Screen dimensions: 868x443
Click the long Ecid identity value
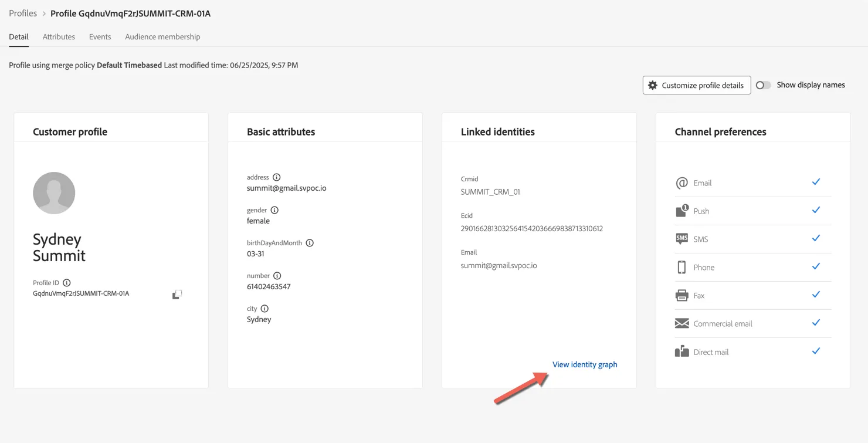(532, 228)
